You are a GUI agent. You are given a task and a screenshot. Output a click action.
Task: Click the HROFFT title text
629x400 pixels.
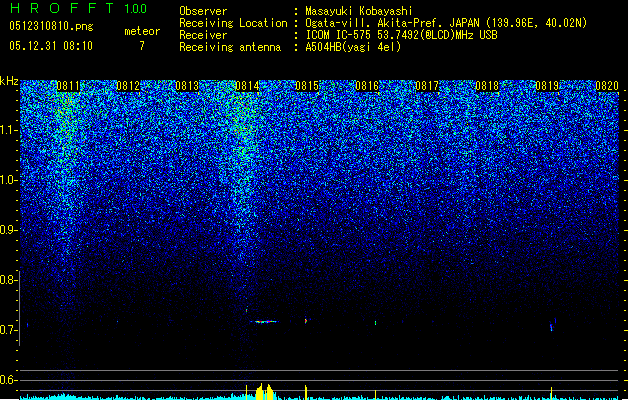pos(62,8)
